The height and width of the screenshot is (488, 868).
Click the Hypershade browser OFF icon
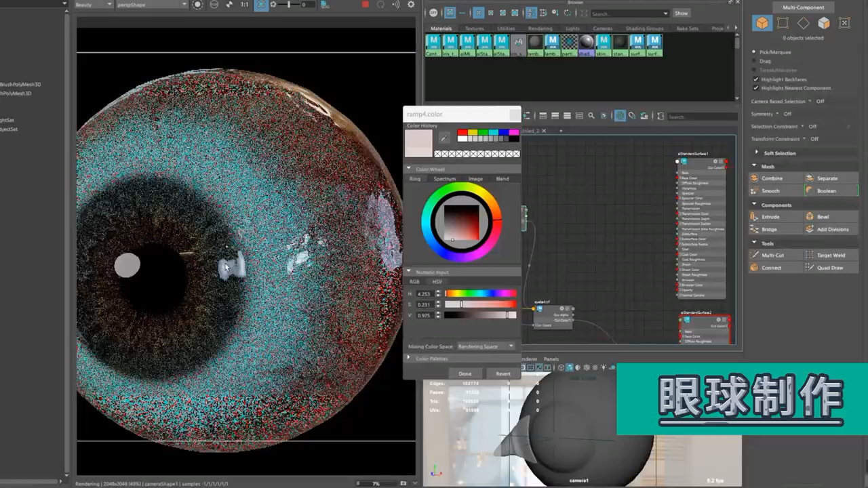pyautogui.click(x=433, y=13)
